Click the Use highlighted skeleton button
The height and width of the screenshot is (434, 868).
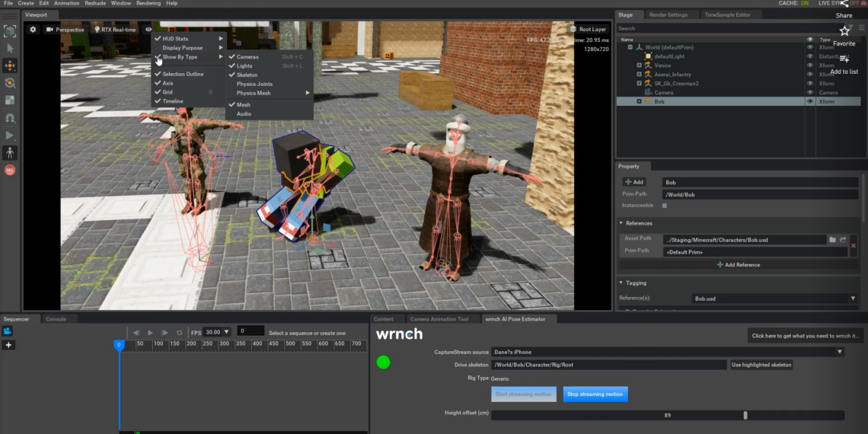pos(761,365)
